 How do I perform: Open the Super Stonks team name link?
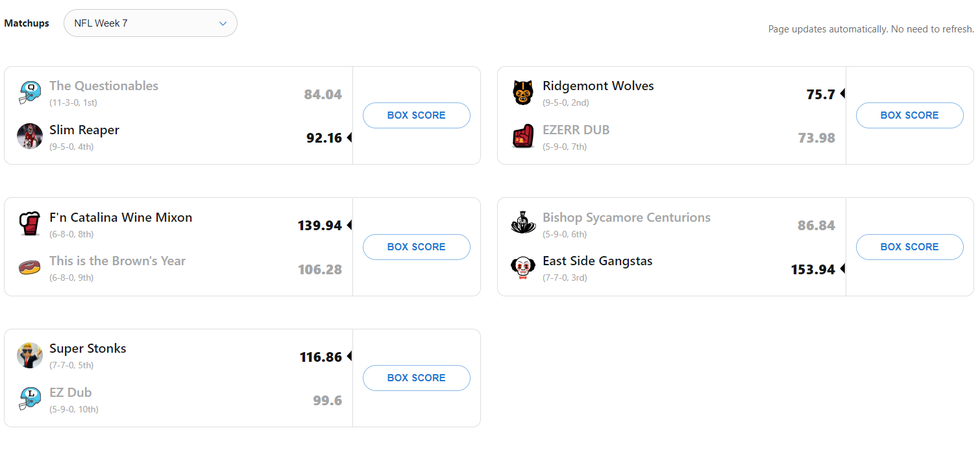(88, 349)
